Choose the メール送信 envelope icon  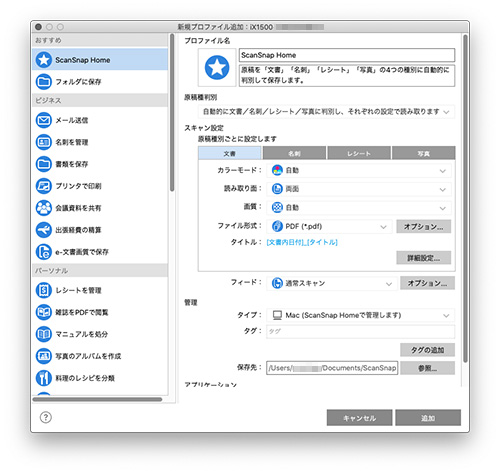pyautogui.click(x=44, y=120)
